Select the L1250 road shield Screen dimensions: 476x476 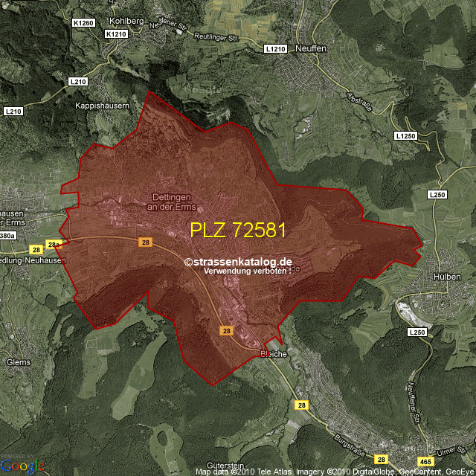click(406, 136)
